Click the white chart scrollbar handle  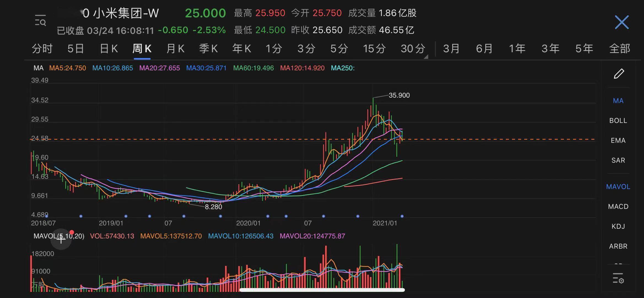322,290
